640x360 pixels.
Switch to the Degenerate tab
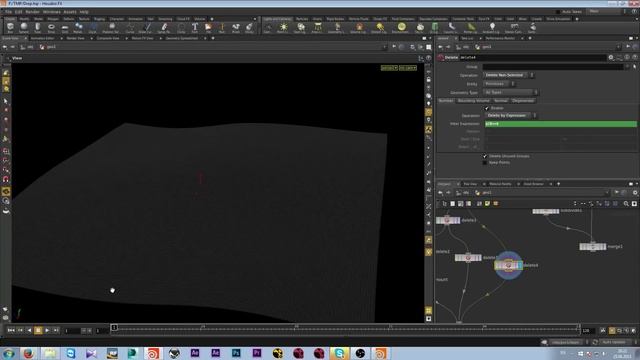tap(522, 100)
